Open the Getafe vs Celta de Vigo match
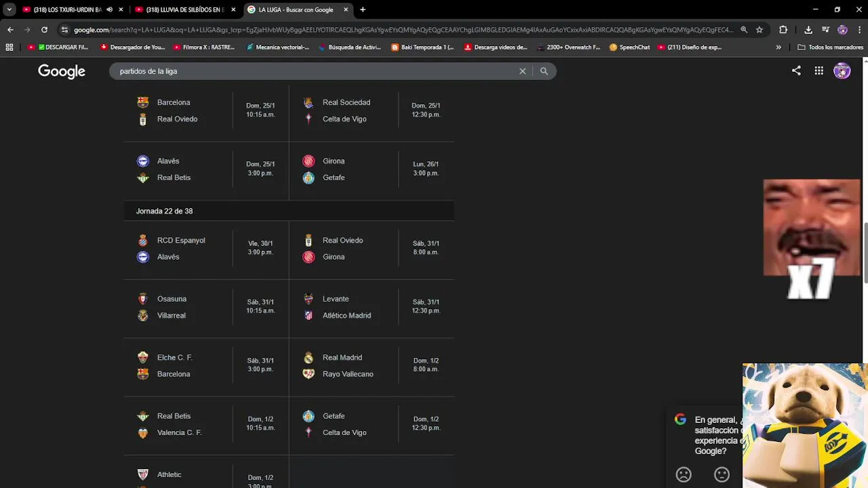 (x=372, y=424)
